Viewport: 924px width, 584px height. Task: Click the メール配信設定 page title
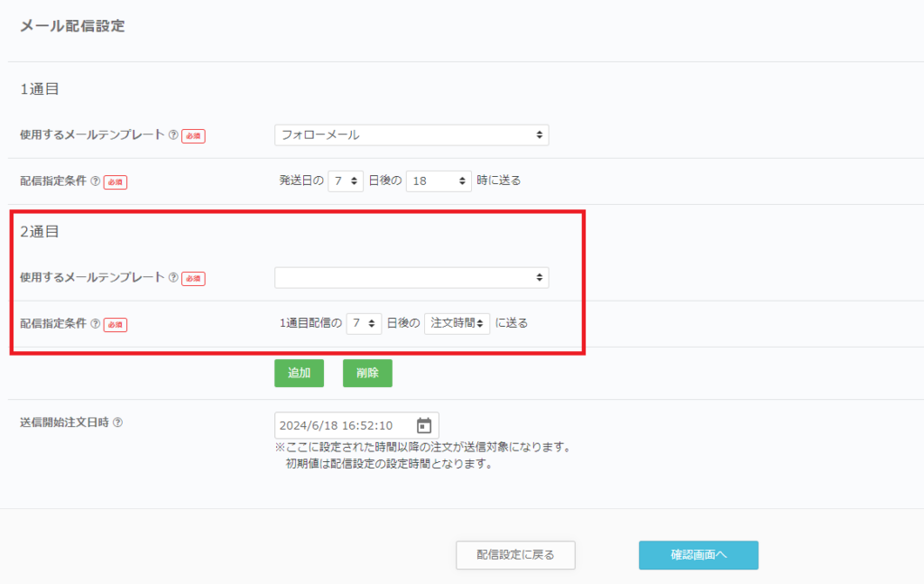(72, 26)
